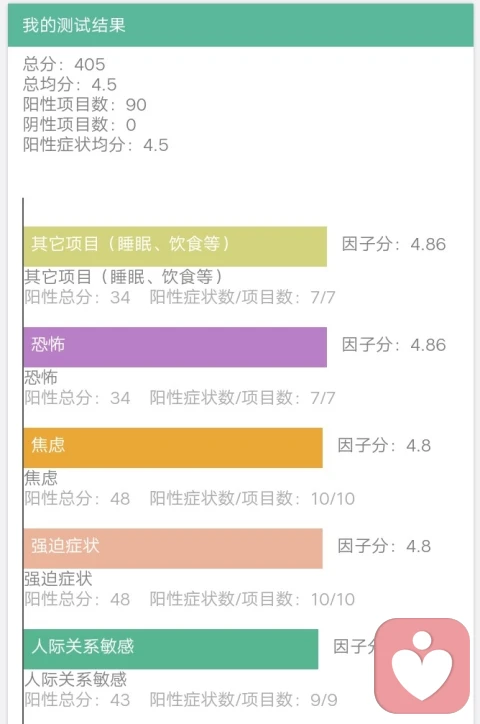480x724 pixels.
Task: Click 因子分 4.8 beside 焦虑
Action: [x=384, y=446]
